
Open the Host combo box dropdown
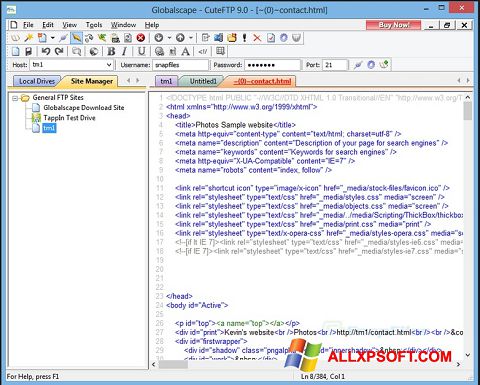pos(109,65)
